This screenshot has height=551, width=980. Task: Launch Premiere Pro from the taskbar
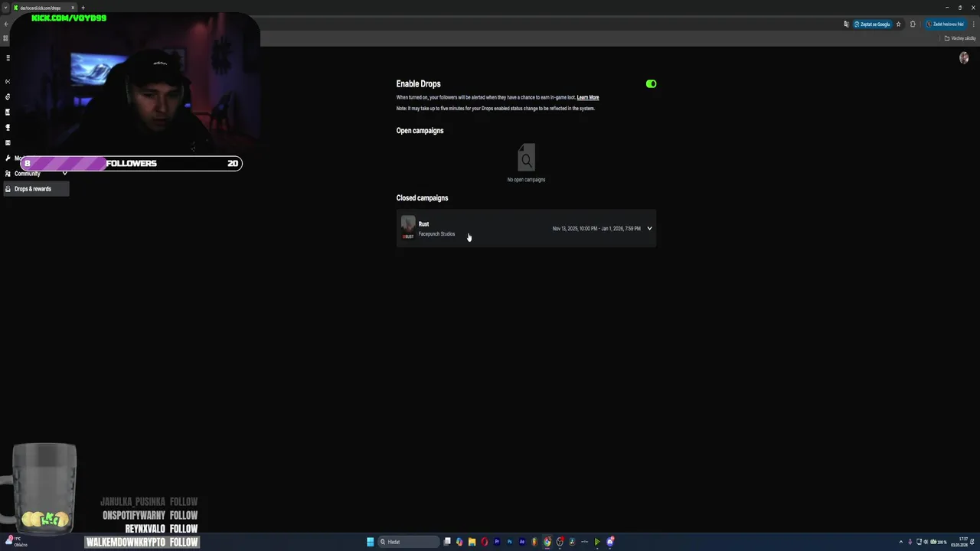point(497,542)
